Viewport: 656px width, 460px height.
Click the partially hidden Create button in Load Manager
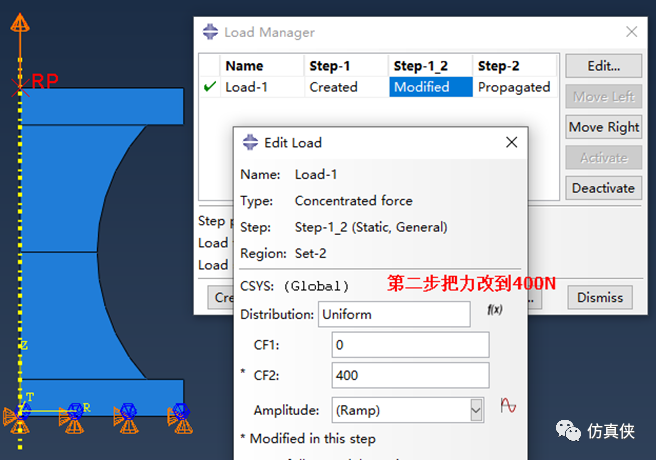tap(220, 297)
